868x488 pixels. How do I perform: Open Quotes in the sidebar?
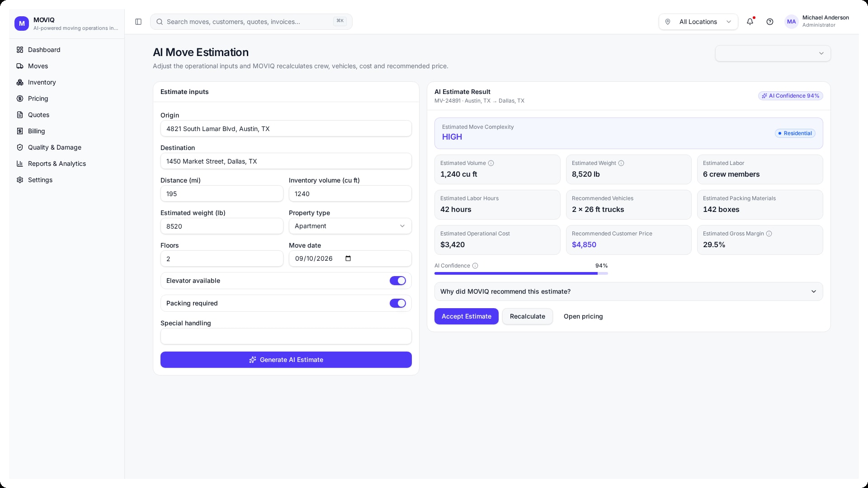pyautogui.click(x=66, y=115)
